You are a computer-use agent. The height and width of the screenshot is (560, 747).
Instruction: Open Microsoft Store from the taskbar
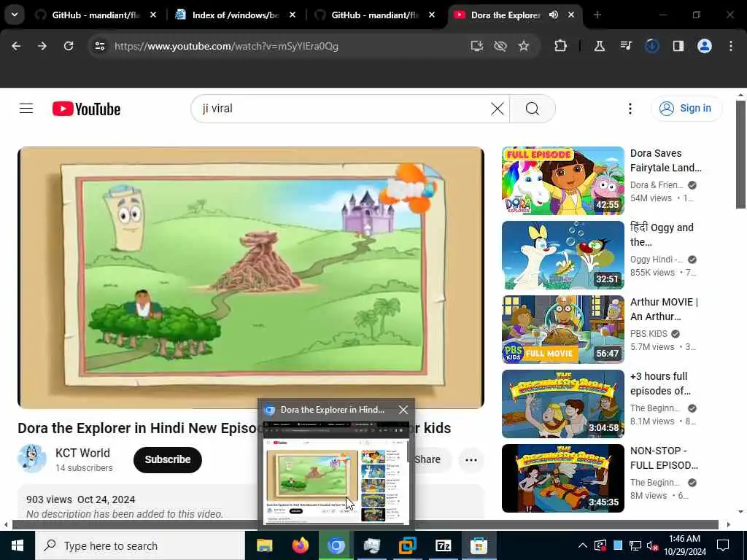(x=479, y=545)
